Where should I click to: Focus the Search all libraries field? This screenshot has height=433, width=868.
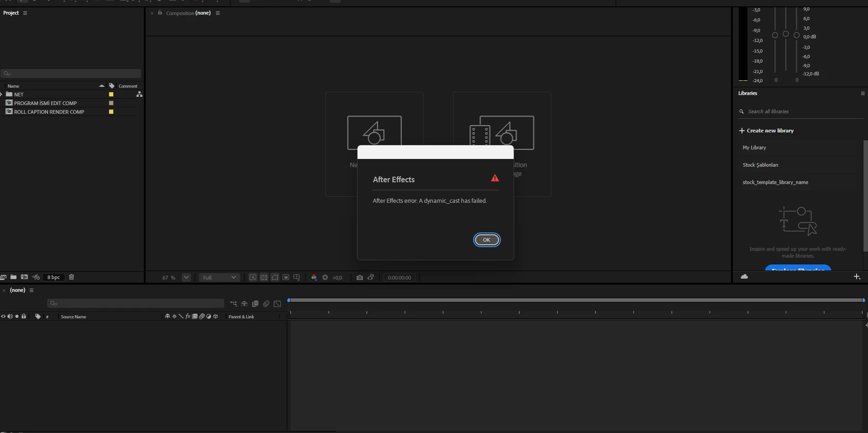click(x=801, y=111)
